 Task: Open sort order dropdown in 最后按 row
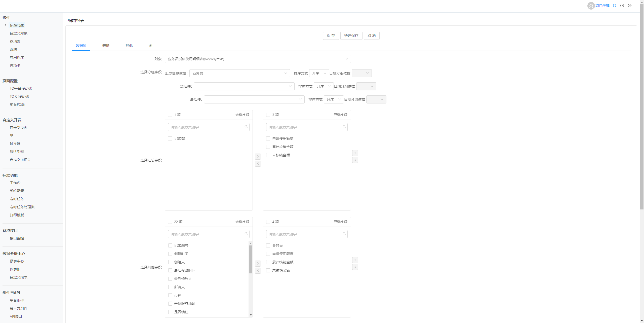pyautogui.click(x=334, y=99)
